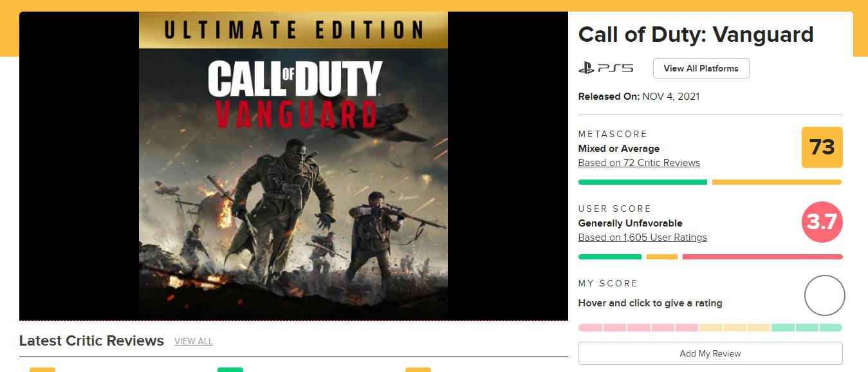
Task: Select first yellow segment of My Score rating bar
Action: pos(710,328)
